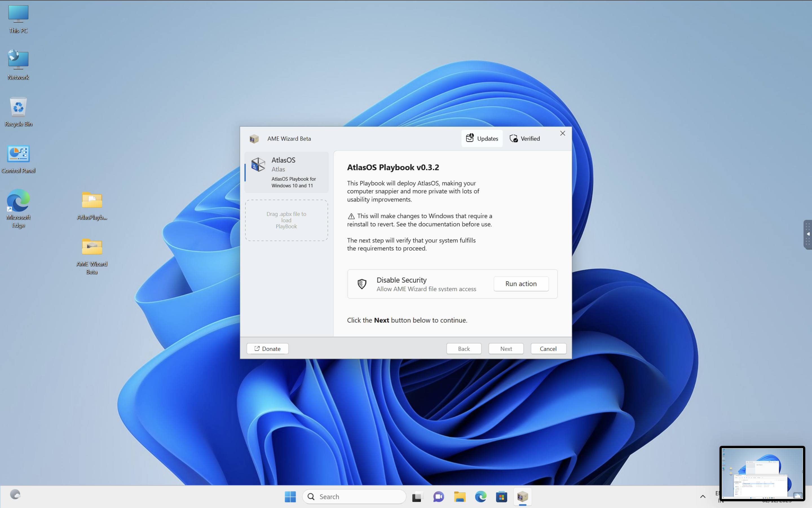The height and width of the screenshot is (508, 812).
Task: Open the Windows Start menu
Action: click(290, 497)
